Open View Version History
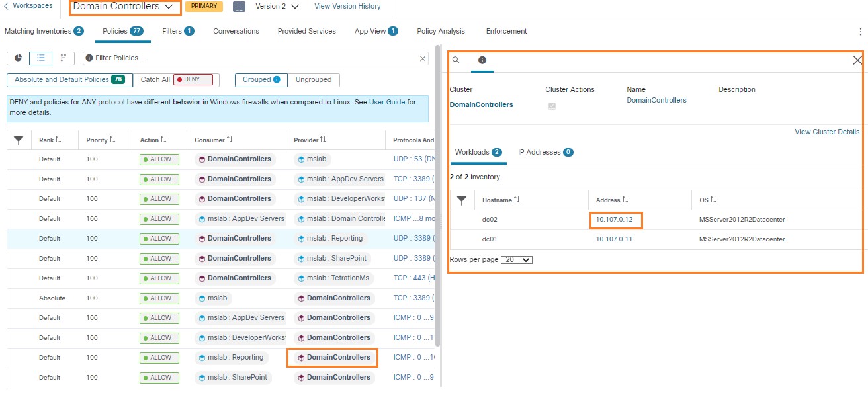Image resolution: width=868 pixels, height=412 pixels. [347, 6]
